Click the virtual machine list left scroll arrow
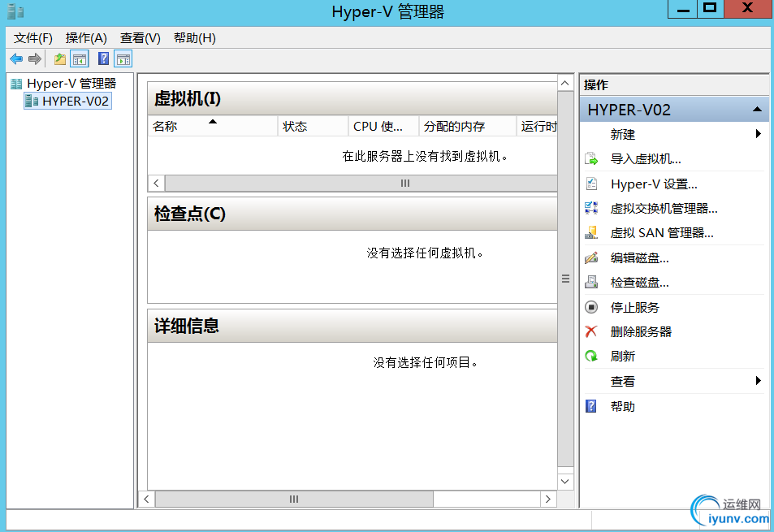This screenshot has width=774, height=532. coord(156,183)
